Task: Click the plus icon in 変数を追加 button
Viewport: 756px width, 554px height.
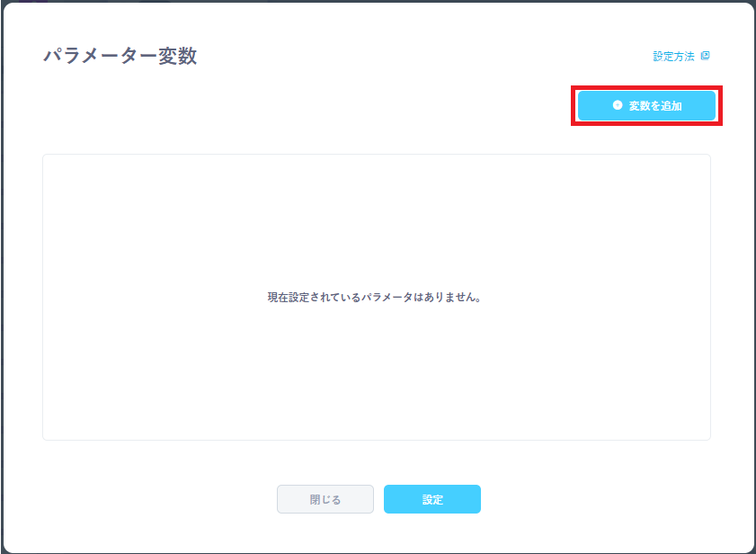Action: (x=617, y=105)
